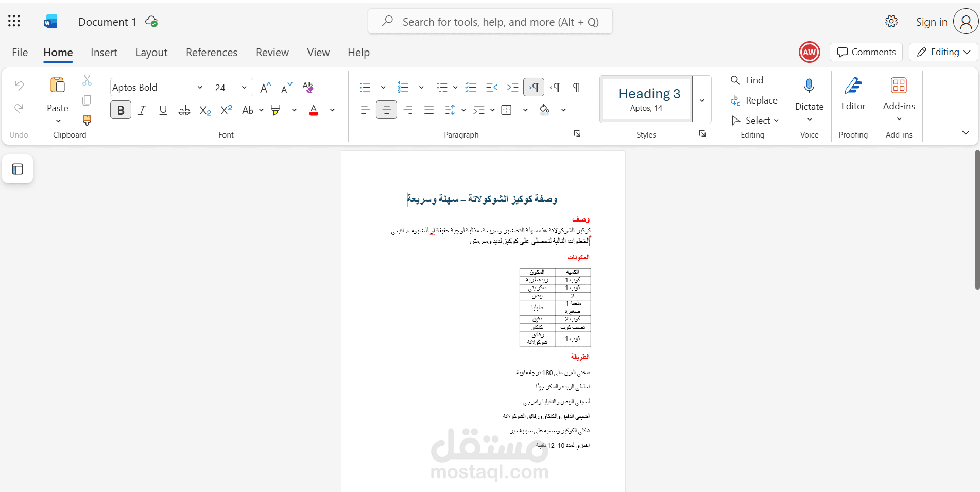980x492 pixels.
Task: Open the Add-ins icon
Action: tap(899, 86)
